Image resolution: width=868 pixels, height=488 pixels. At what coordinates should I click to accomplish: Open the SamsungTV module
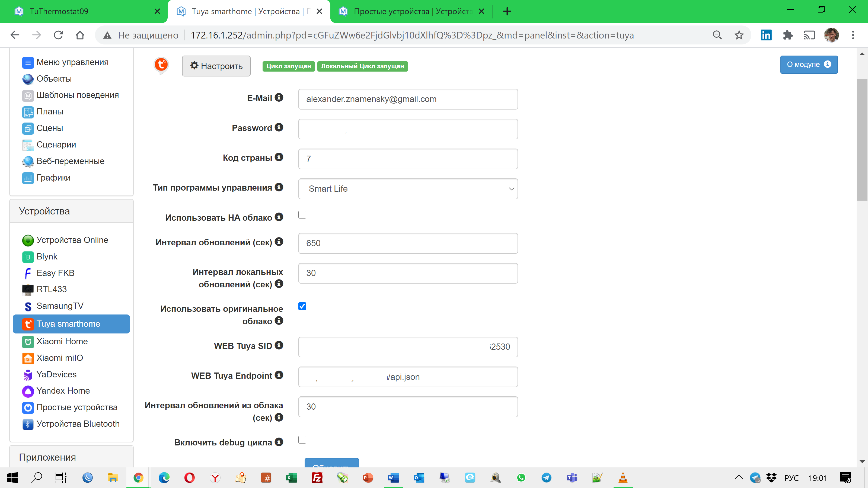60,306
